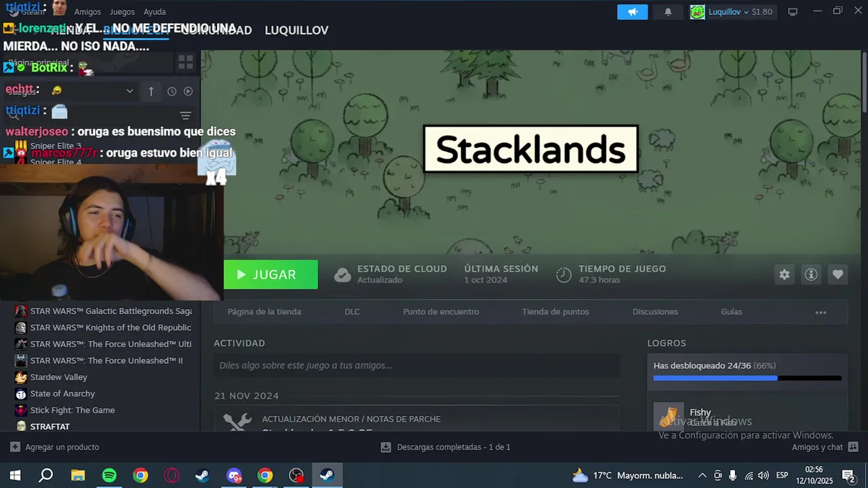Click the Estado de Cloud status icon

343,274
